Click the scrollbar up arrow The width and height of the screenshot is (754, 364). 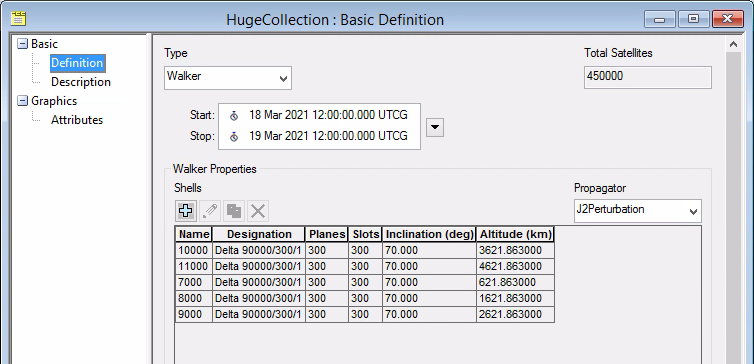[733, 44]
